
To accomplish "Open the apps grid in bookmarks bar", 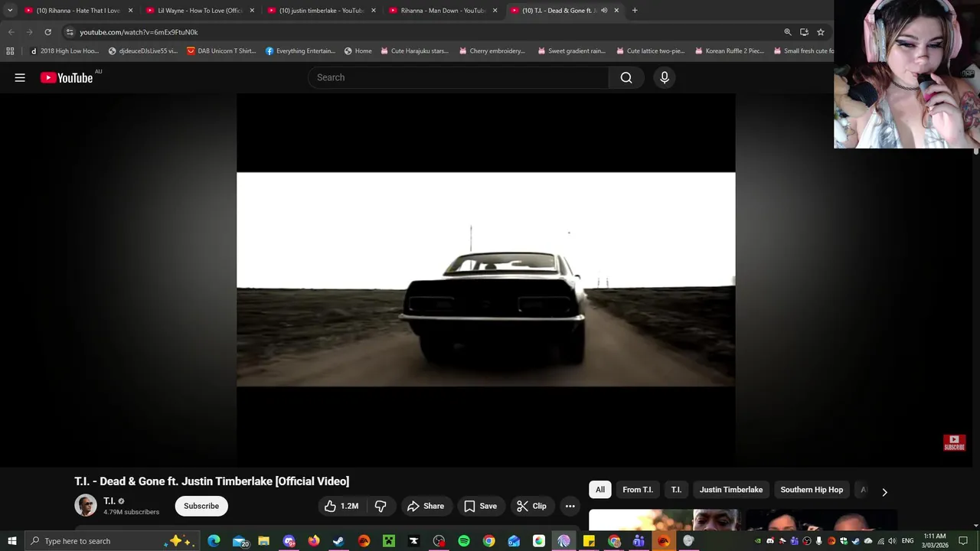I will click(10, 51).
